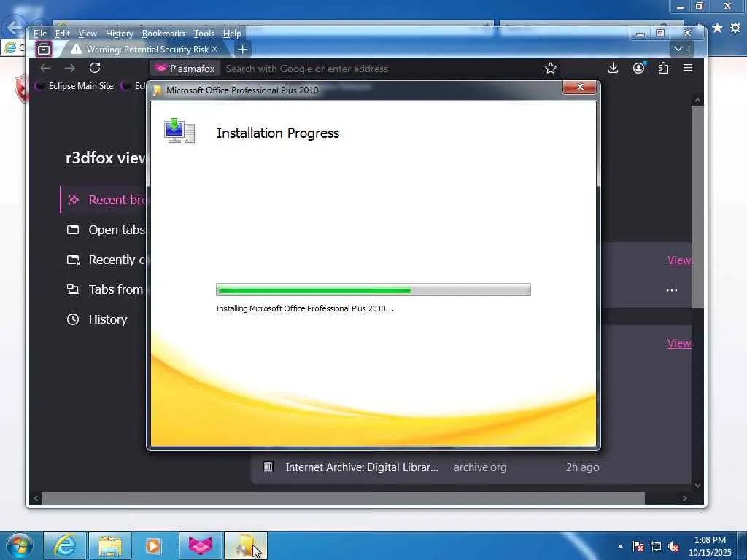747x560 pixels.
Task: Open the account profile icon
Action: [x=638, y=68]
